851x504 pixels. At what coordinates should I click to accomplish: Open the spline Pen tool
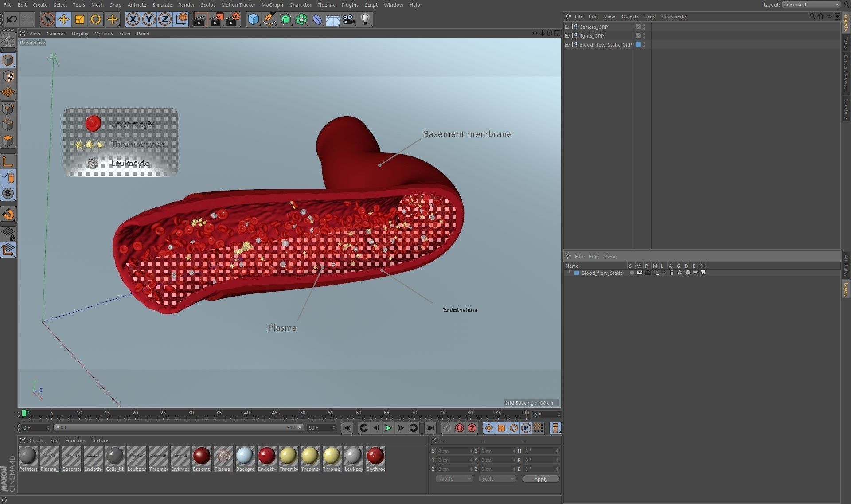269,19
